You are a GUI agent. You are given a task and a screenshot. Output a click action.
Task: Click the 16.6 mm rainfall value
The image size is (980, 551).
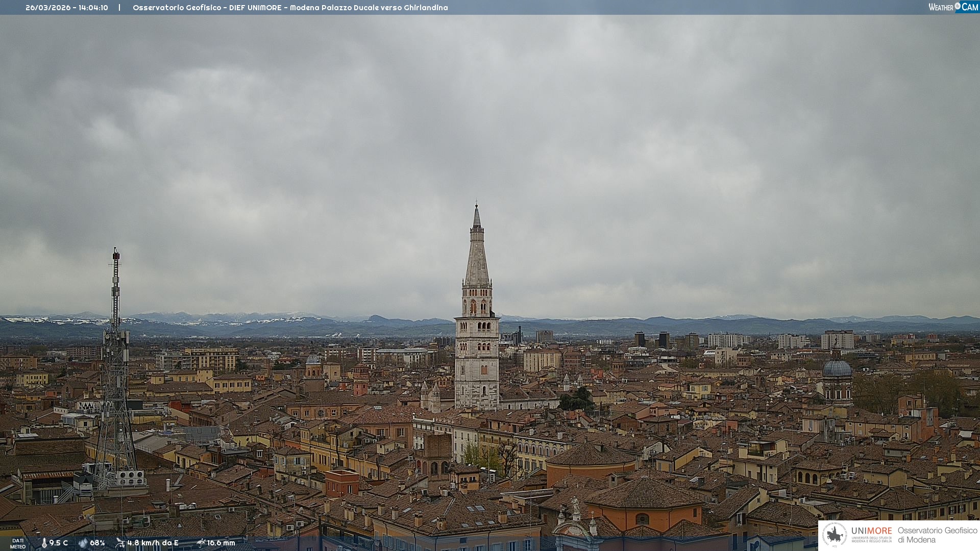point(221,543)
